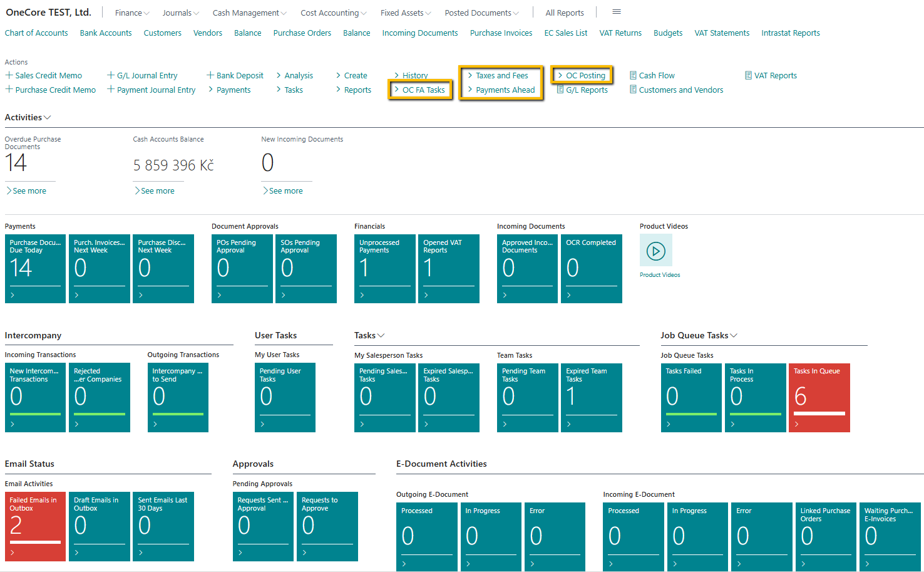This screenshot has height=572, width=924.
Task: Open Purchase Documents Due Today tile
Action: 35,268
